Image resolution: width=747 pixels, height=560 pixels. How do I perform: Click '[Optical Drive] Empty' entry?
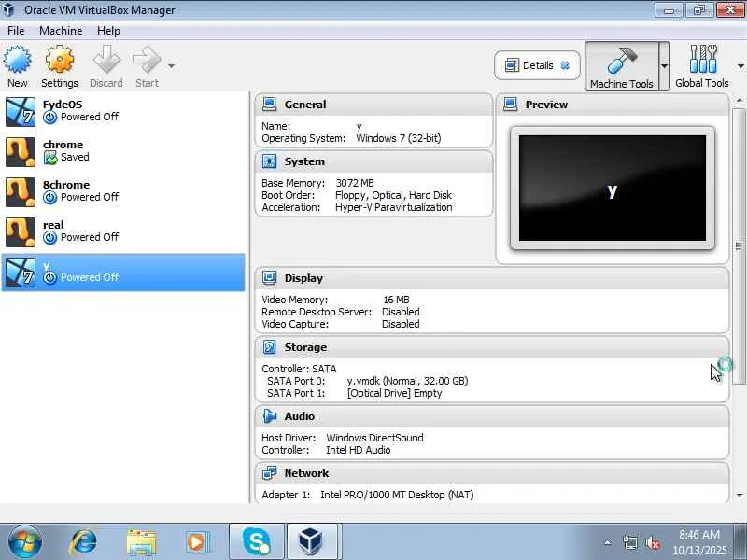pos(394,393)
